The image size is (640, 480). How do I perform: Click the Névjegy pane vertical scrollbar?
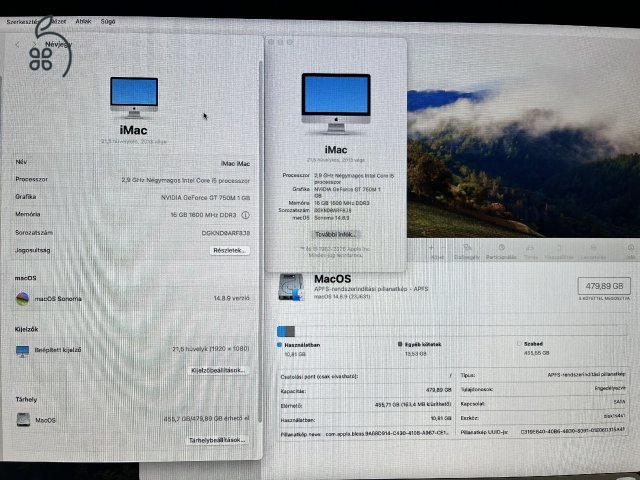(260, 241)
